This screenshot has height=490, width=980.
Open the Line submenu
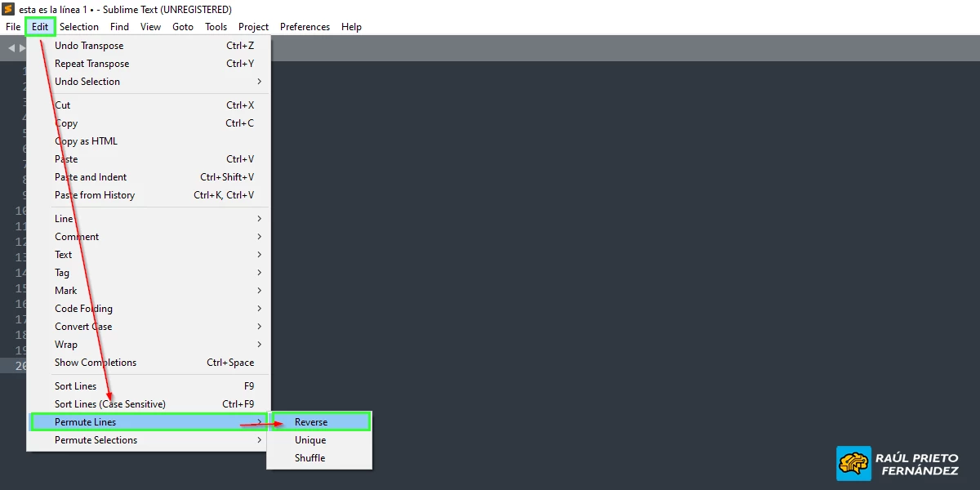click(64, 219)
